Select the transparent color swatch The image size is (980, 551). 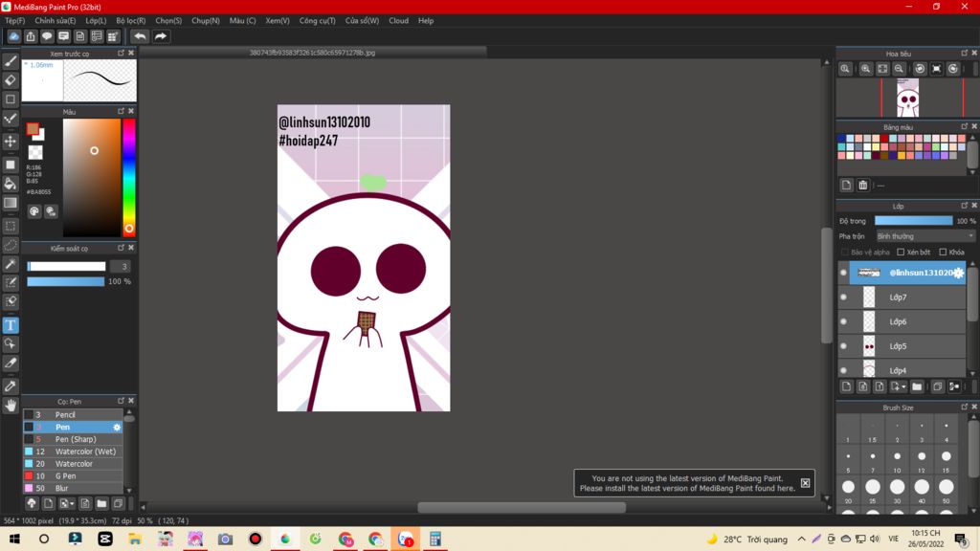pyautogui.click(x=35, y=152)
